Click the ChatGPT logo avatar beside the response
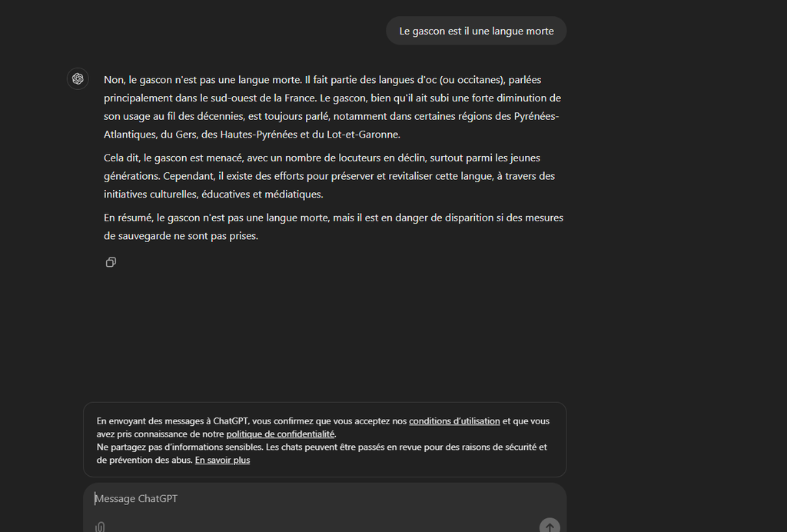787x532 pixels. (78, 78)
